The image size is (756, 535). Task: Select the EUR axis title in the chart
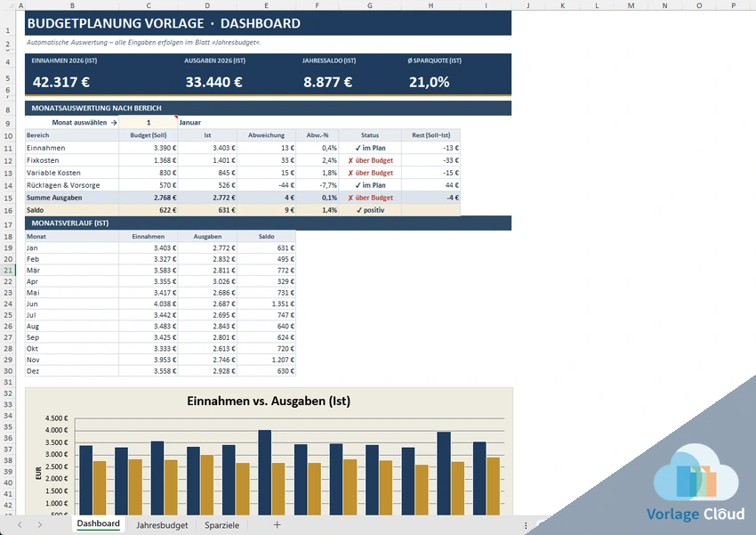pos(38,473)
